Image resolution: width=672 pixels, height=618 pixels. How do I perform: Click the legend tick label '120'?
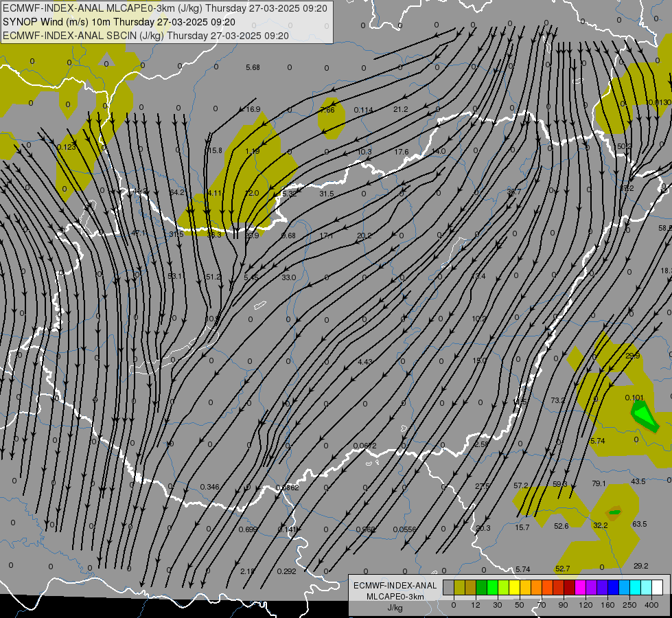pyautogui.click(x=586, y=605)
